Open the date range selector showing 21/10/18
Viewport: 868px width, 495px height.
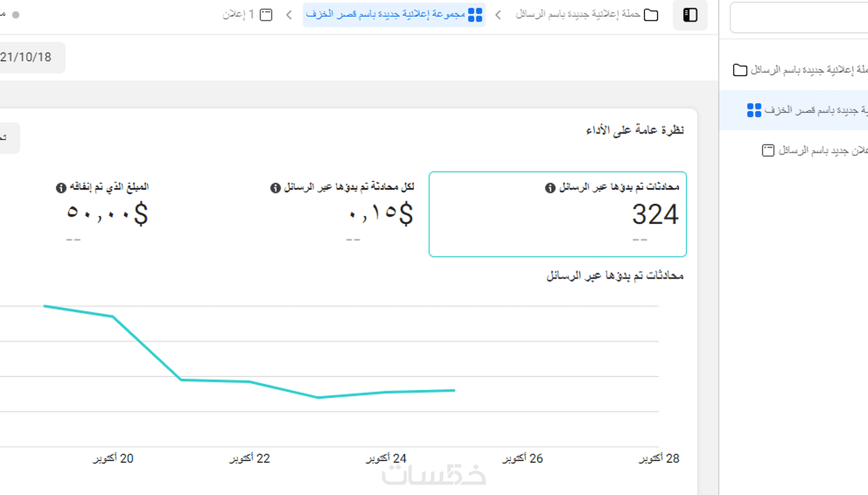tap(28, 57)
